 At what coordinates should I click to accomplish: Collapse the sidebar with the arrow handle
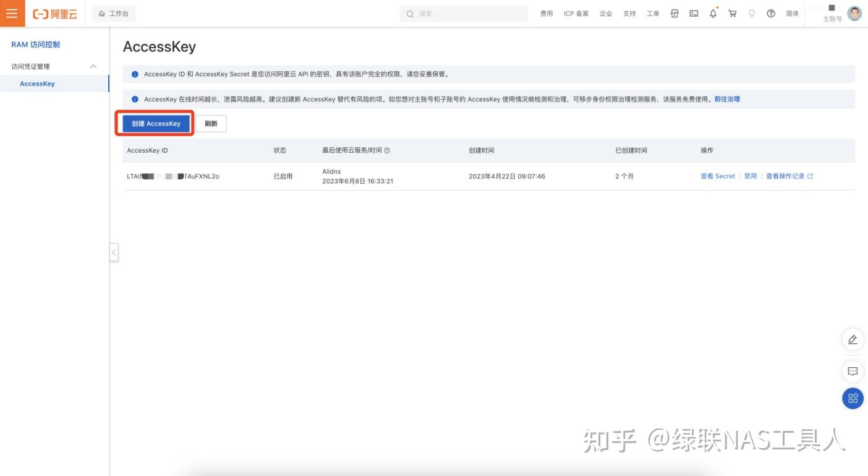(x=114, y=252)
